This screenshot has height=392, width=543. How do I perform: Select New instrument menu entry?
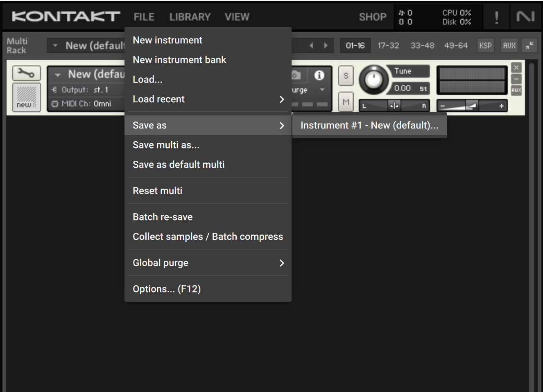pyautogui.click(x=208, y=40)
